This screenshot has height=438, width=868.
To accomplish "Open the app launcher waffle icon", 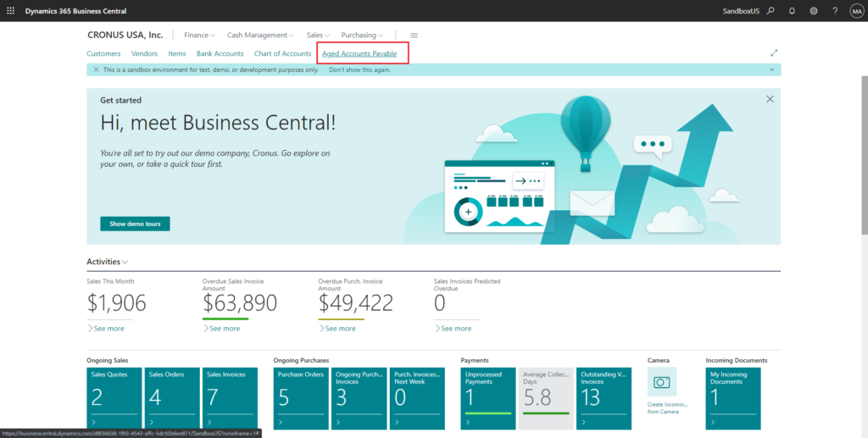I will (x=10, y=10).
